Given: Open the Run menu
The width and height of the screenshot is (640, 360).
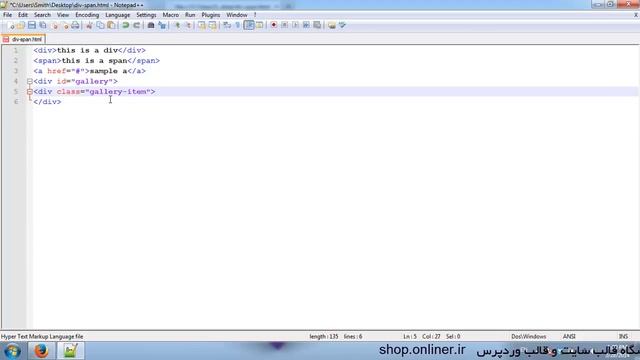Looking at the screenshot, I should pyautogui.click(x=190, y=15).
